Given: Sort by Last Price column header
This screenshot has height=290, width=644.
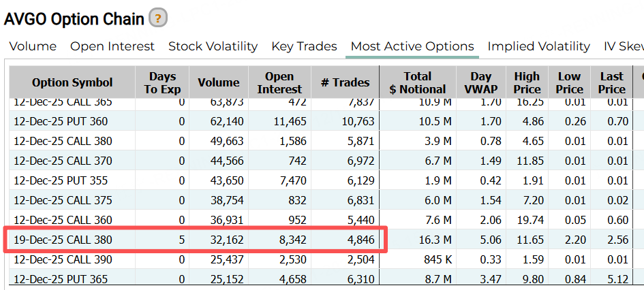Looking at the screenshot, I should (611, 82).
